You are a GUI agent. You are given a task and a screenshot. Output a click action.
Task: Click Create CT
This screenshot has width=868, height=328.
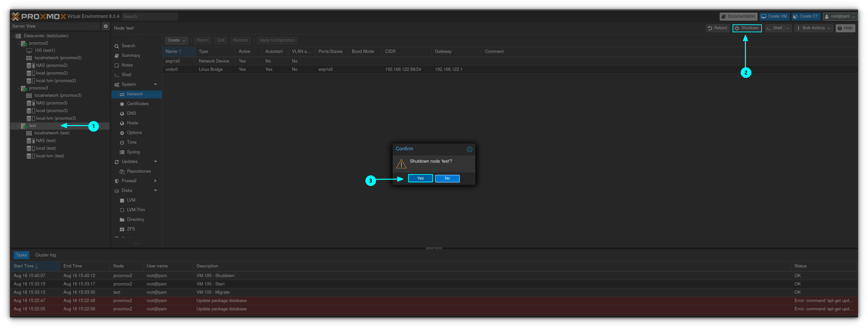tap(806, 17)
